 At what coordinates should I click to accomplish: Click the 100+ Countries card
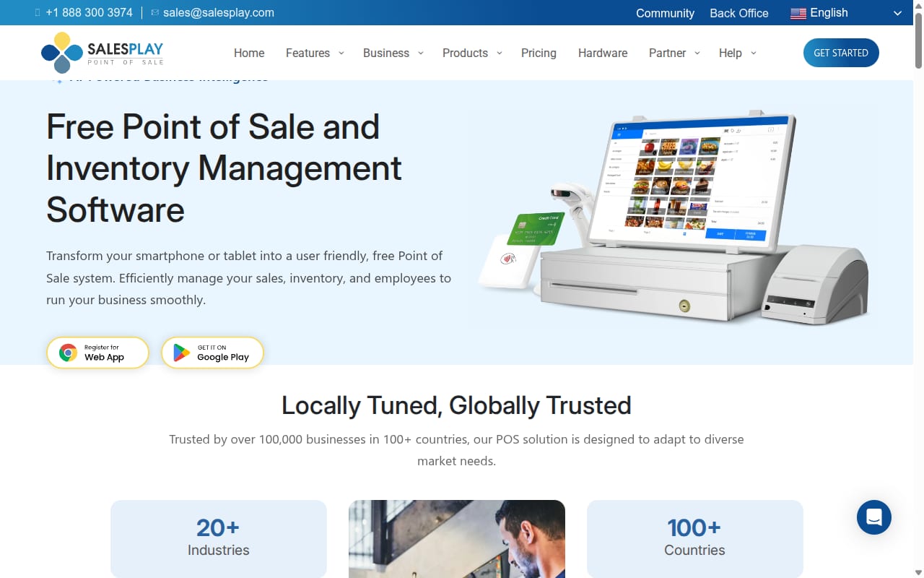click(695, 538)
